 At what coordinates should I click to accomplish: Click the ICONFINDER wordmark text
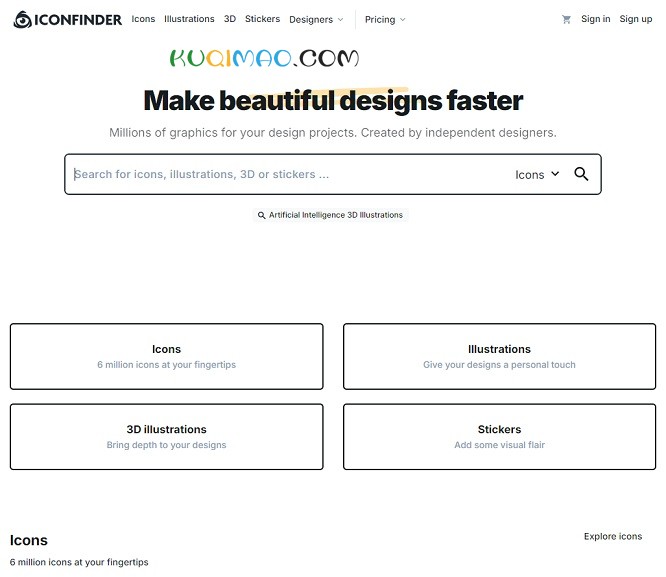coord(78,20)
